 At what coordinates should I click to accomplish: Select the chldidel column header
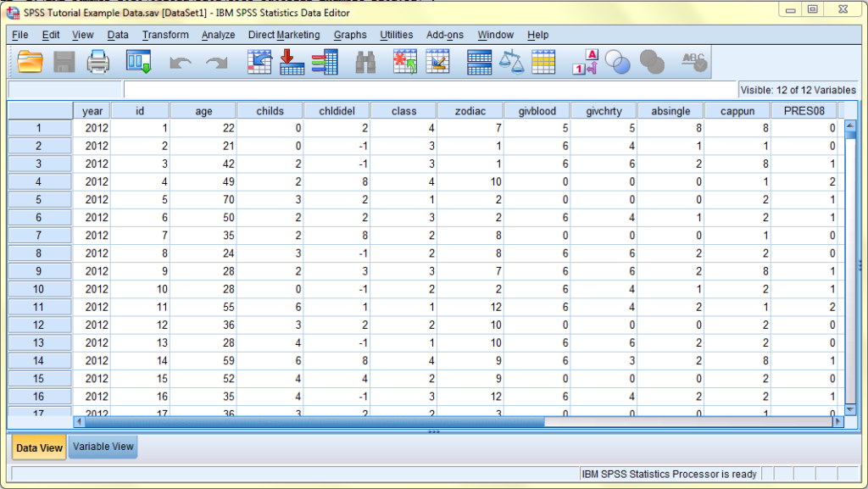[x=337, y=111]
